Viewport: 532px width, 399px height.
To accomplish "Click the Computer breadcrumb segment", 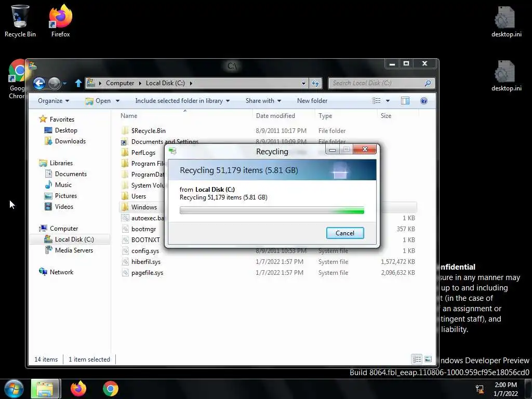I will (x=120, y=83).
